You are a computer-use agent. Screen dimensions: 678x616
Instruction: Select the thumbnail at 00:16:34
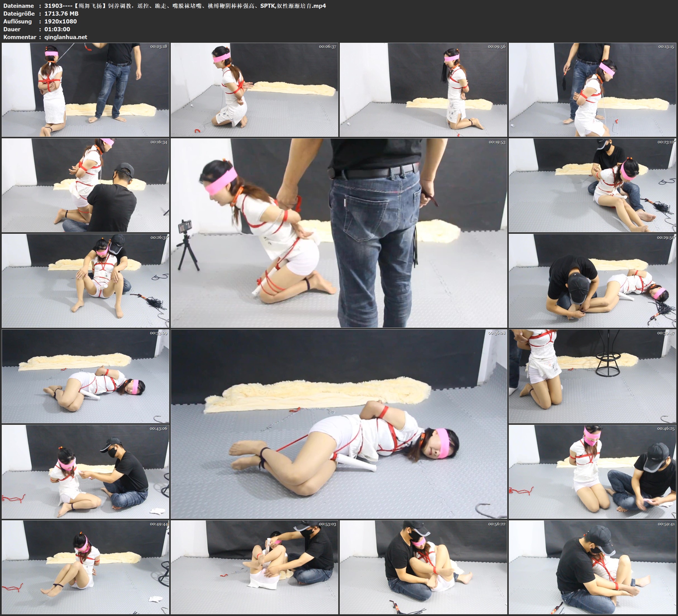tap(85, 185)
